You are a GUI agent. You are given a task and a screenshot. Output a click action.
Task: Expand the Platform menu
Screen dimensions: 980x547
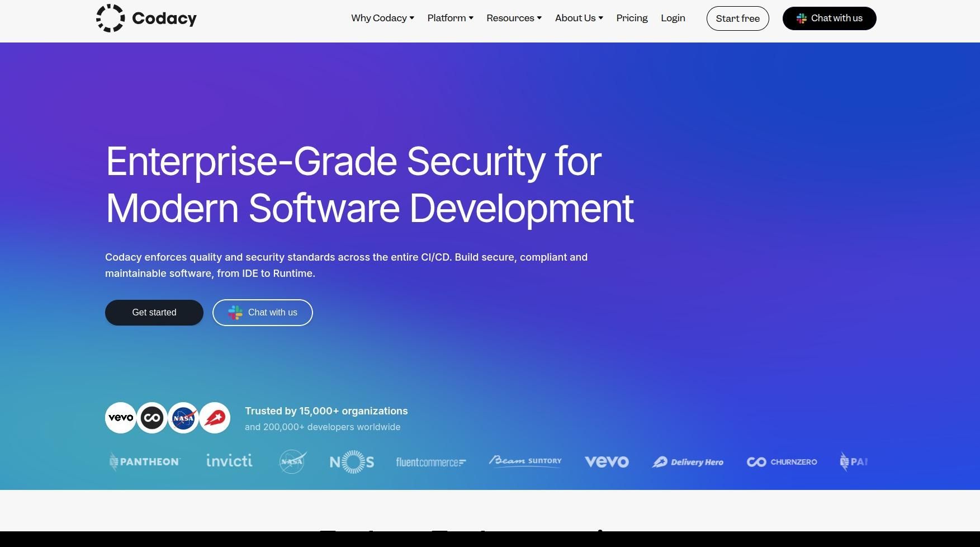click(x=450, y=18)
